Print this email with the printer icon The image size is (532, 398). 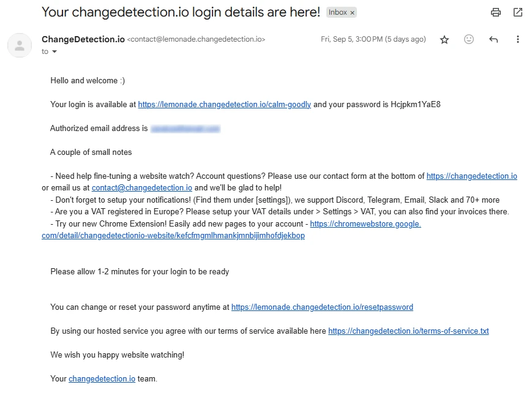tap(496, 12)
